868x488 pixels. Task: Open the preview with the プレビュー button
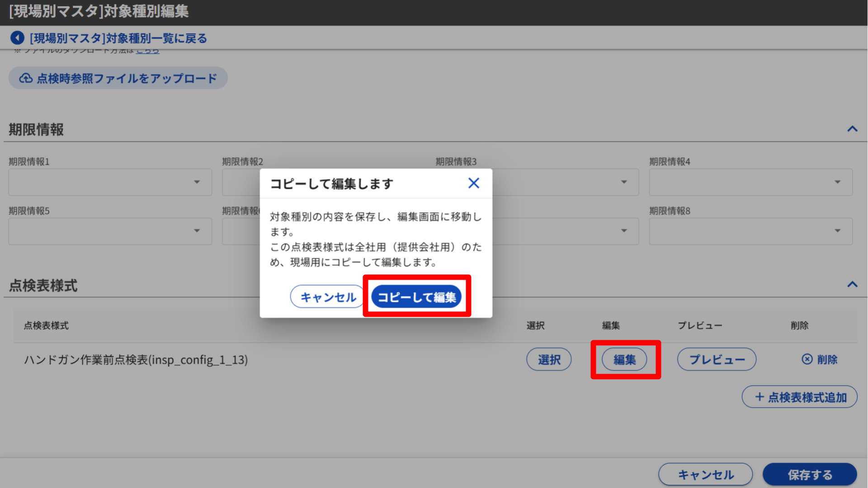click(x=716, y=359)
